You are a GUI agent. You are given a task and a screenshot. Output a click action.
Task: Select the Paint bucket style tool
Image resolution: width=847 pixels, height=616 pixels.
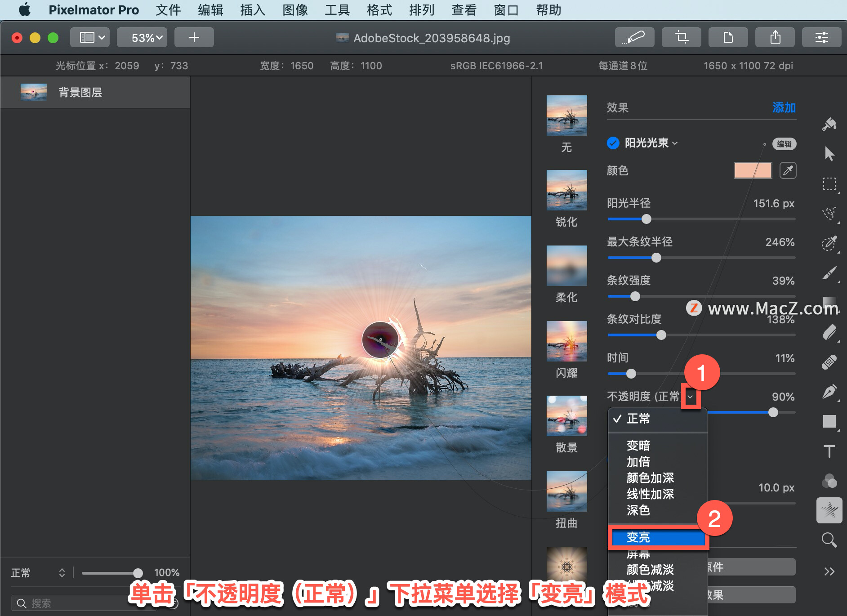829,125
